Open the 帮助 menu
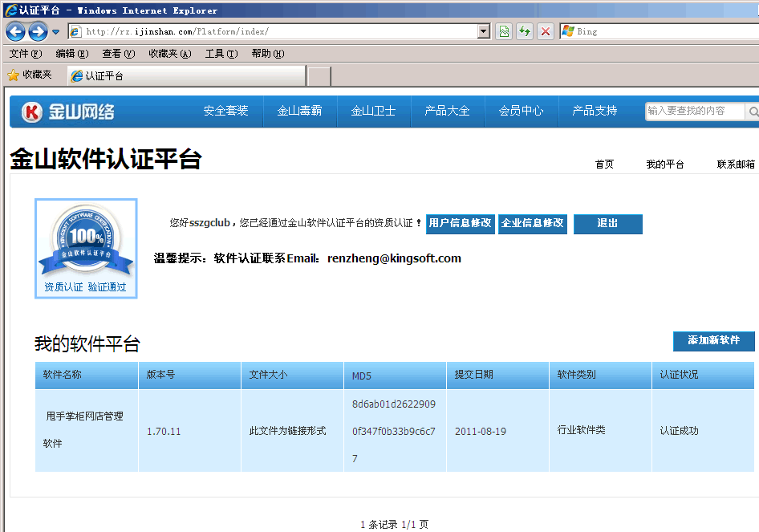Screen dimensions: 759x532 (268, 53)
